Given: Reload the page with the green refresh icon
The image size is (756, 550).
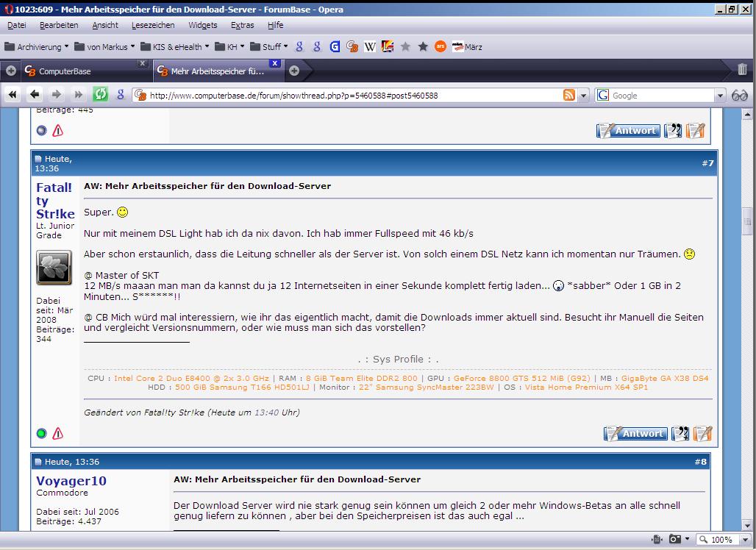Looking at the screenshot, I should (x=100, y=94).
